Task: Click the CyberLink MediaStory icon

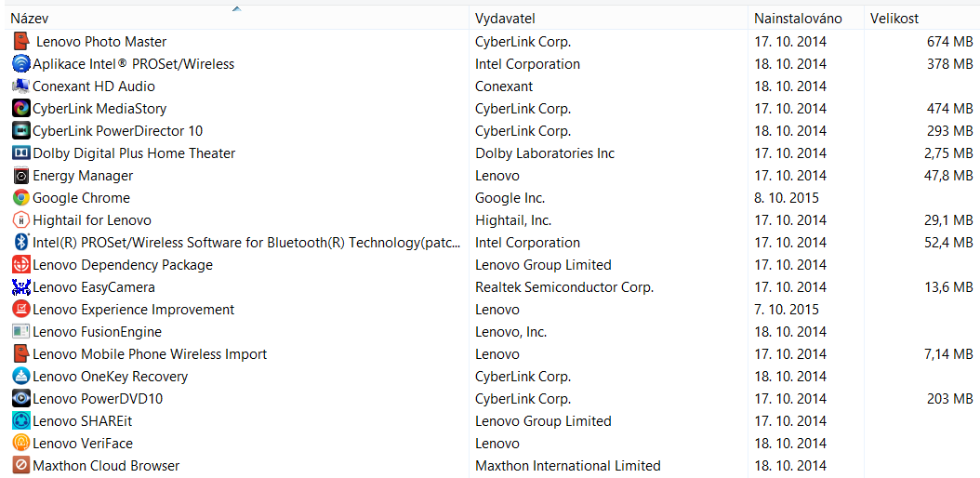Action: click(x=21, y=108)
